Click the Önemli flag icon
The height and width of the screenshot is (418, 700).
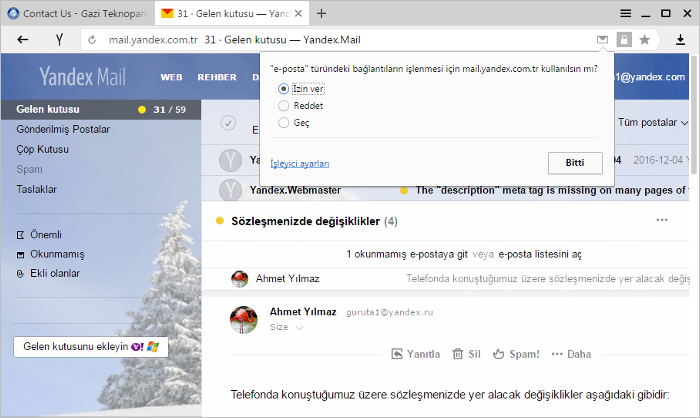pyautogui.click(x=21, y=235)
